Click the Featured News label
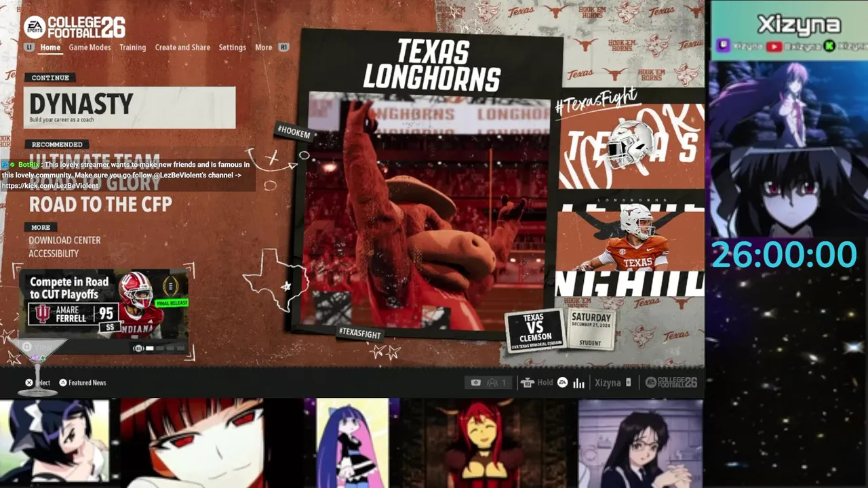This screenshot has width=868, height=488. point(87,383)
